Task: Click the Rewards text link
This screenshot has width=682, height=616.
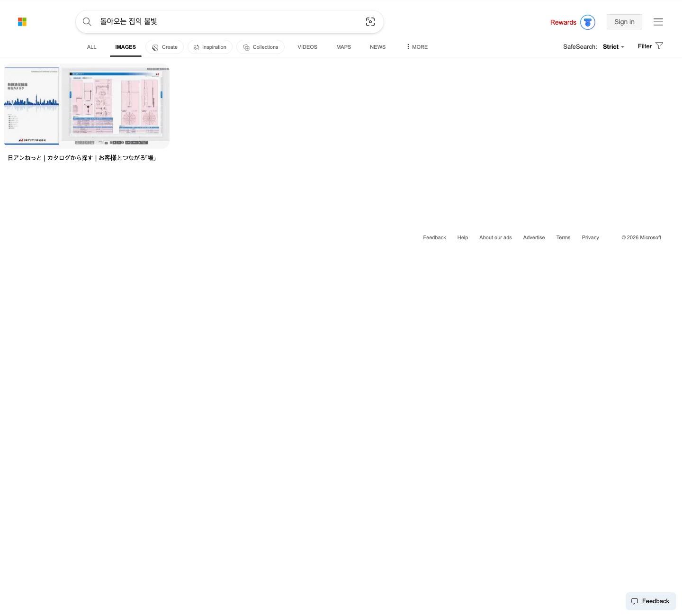Action: click(563, 22)
